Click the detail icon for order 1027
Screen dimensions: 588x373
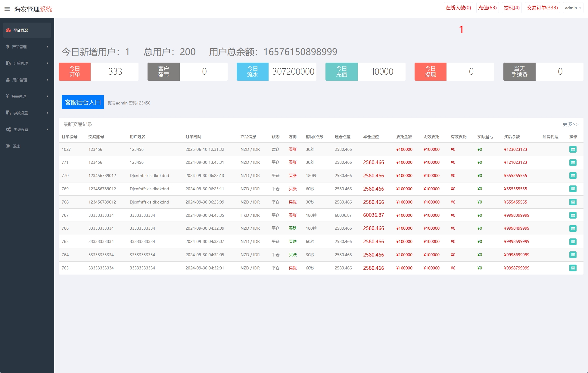pos(573,149)
